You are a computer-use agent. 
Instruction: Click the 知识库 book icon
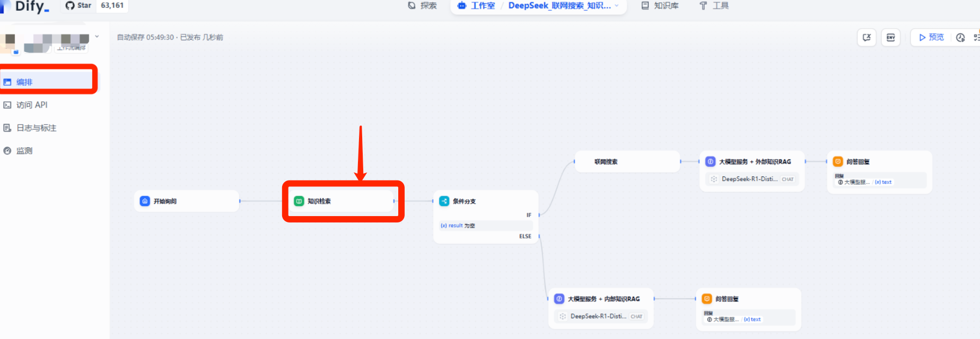[645, 5]
